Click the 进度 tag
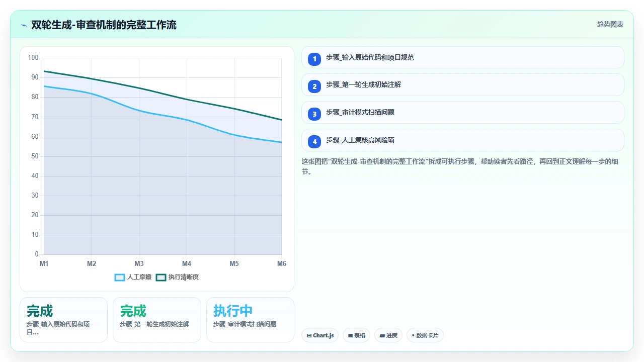Screen dimensions: 644x362 coord(388,335)
